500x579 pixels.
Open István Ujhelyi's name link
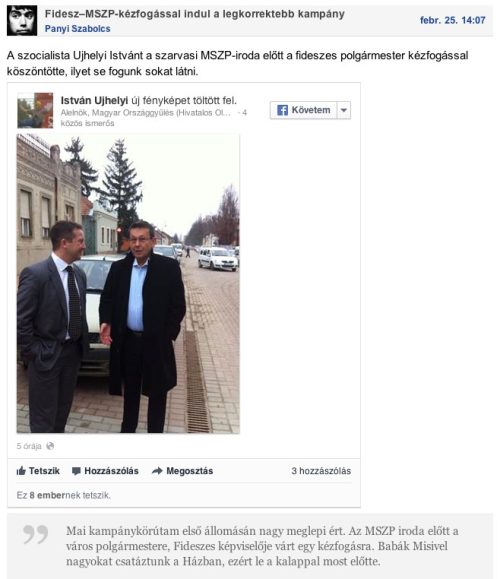(x=94, y=100)
